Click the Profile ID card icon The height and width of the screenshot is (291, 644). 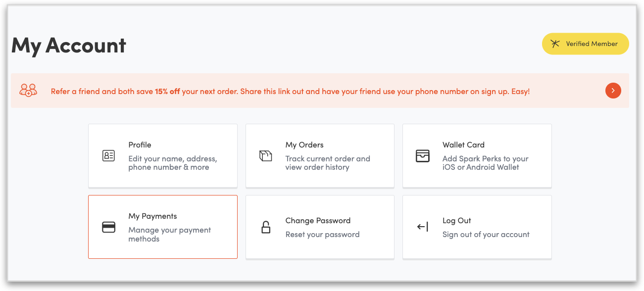tap(108, 156)
